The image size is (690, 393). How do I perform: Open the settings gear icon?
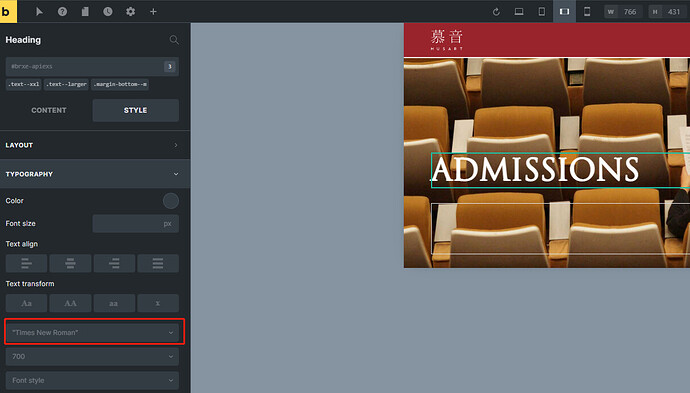click(131, 12)
